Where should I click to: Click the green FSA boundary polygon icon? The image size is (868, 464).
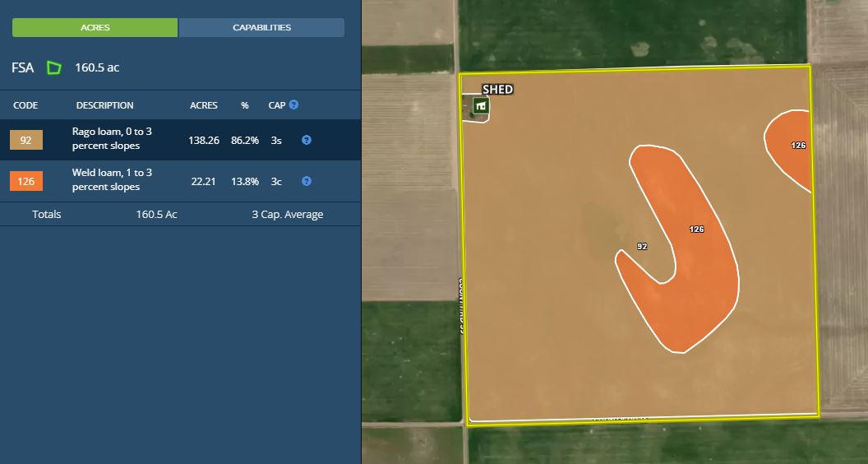pyautogui.click(x=54, y=68)
